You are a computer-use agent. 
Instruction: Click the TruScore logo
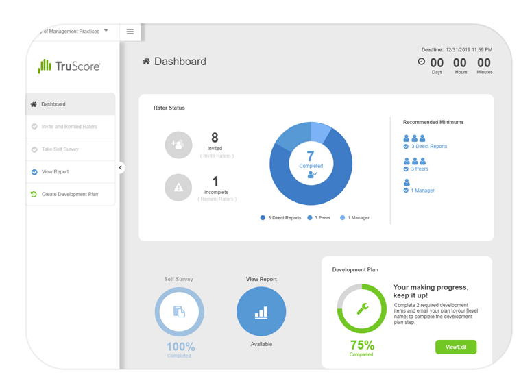click(69, 66)
